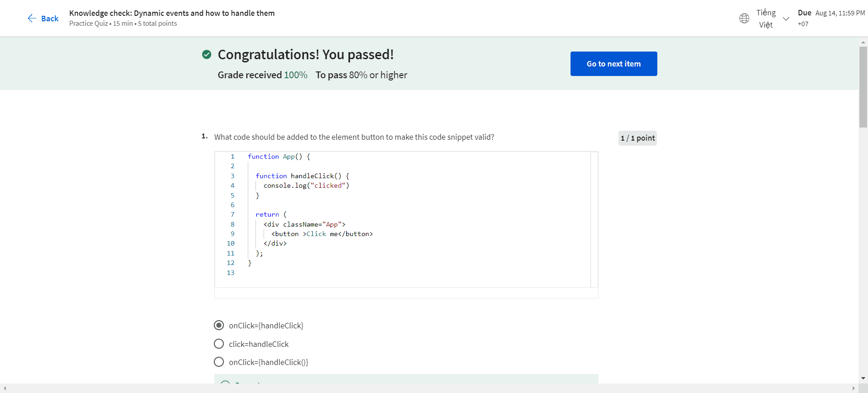The image size is (868, 393).
Task: Select the onClick={handleClick} answer option
Action: (x=219, y=326)
